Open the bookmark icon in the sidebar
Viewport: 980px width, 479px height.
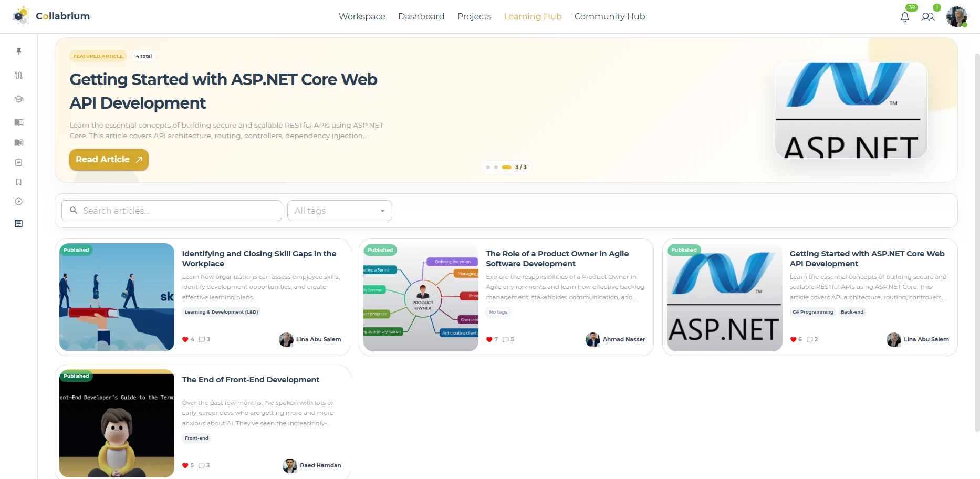click(19, 182)
